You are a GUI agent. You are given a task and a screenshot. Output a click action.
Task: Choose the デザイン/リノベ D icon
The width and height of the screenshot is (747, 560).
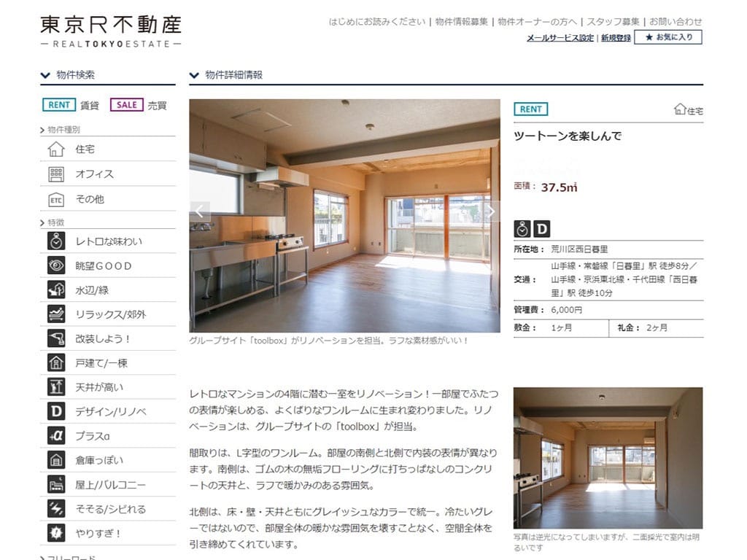pos(56,411)
